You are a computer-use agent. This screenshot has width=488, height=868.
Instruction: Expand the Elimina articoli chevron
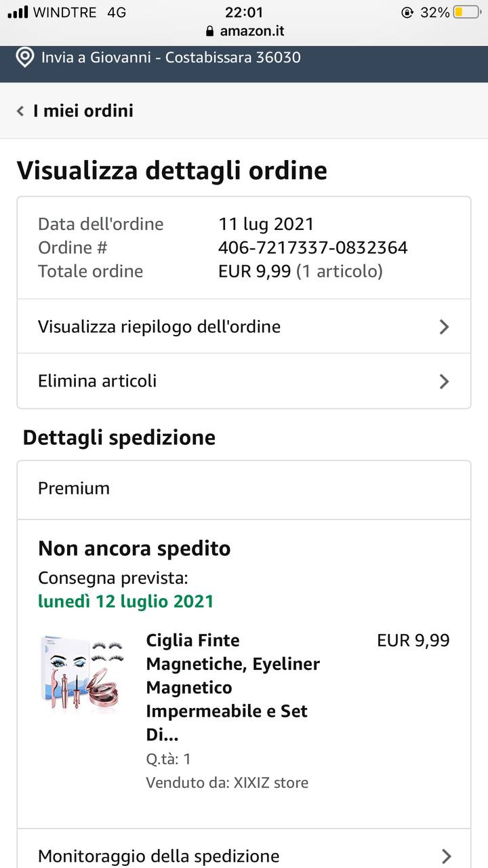444,381
